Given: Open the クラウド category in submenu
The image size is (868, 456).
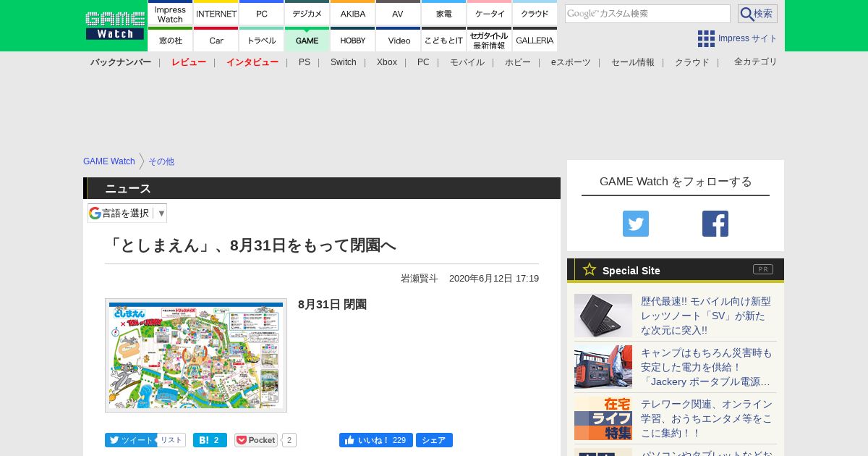Looking at the screenshot, I should (692, 62).
